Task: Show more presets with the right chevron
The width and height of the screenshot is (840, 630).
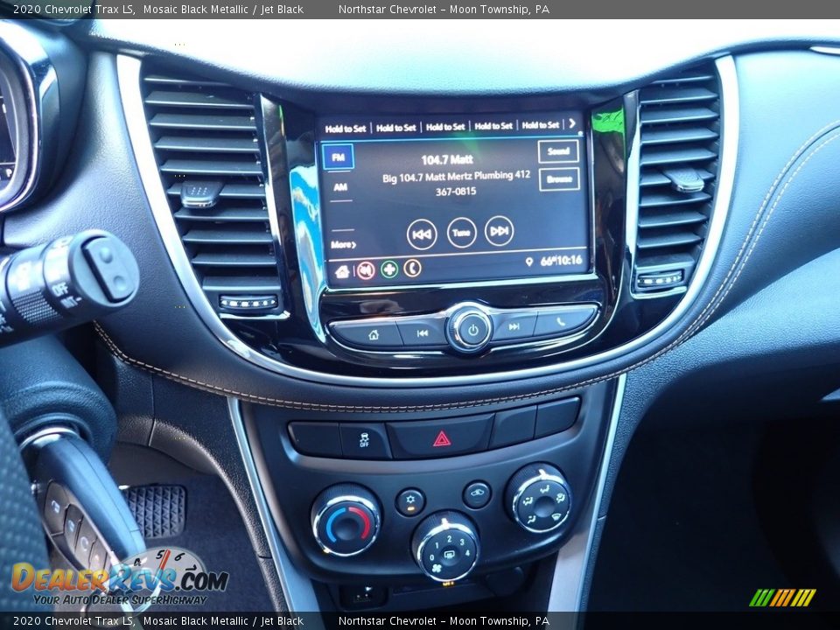Action: pos(572,123)
